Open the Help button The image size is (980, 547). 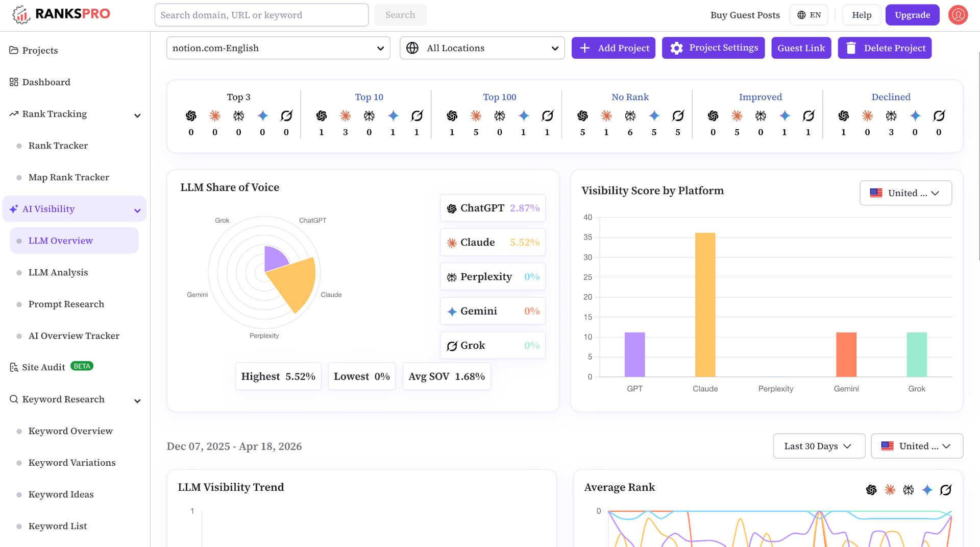pyautogui.click(x=862, y=15)
